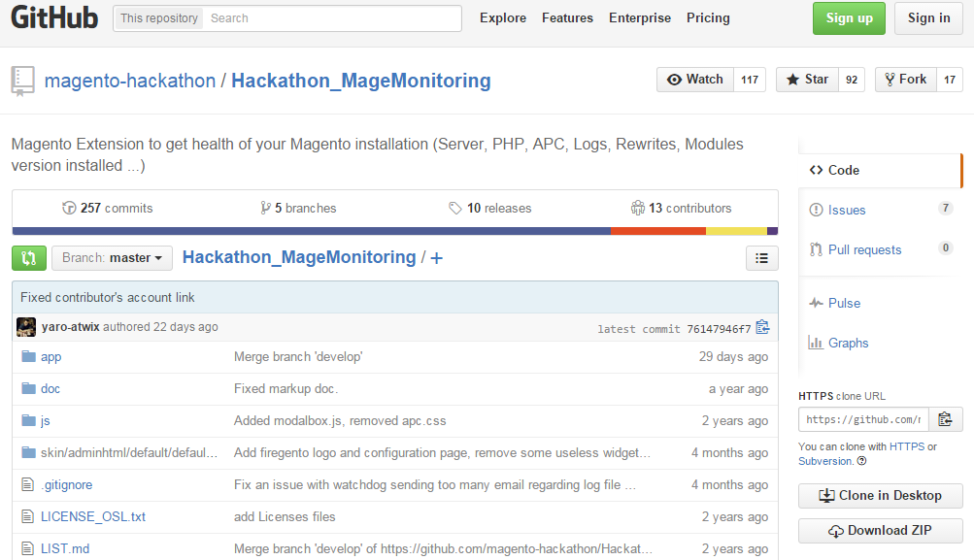Click the LICENSE_OSL.txt file icon
The image size is (974, 560).
pyautogui.click(x=28, y=516)
